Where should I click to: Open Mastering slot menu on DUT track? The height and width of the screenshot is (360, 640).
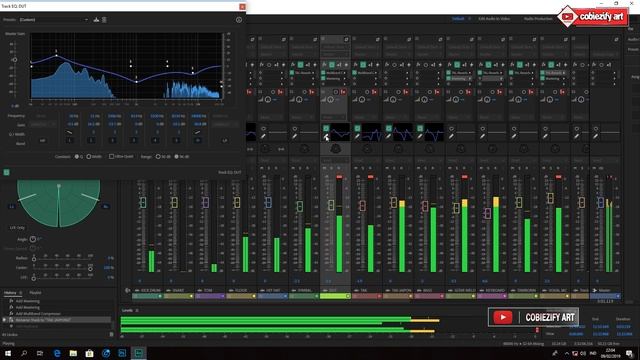(x=345, y=78)
